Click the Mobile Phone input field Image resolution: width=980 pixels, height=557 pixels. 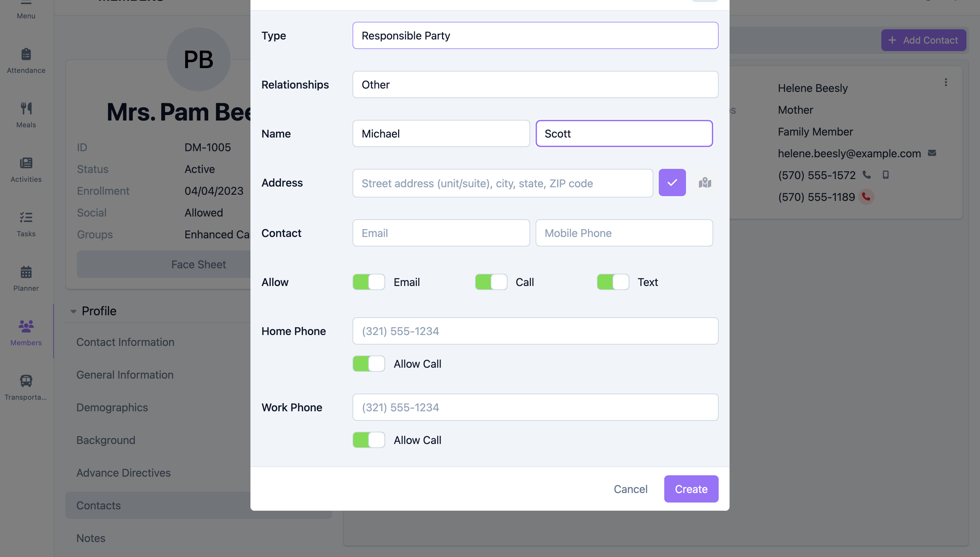[624, 233]
